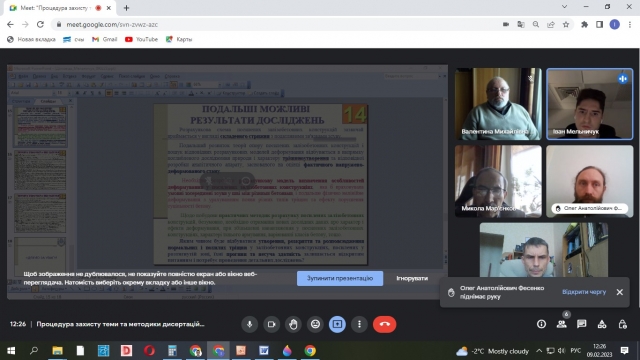Reload the Meet page
Image resolution: width=640 pixels, height=360 pixels.
pos(40,24)
